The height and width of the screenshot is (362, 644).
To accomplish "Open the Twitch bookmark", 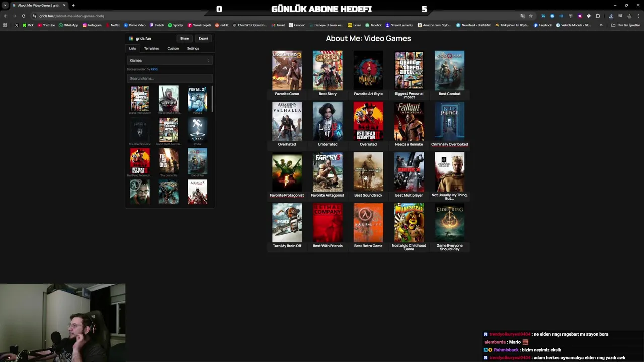I will (x=156, y=25).
